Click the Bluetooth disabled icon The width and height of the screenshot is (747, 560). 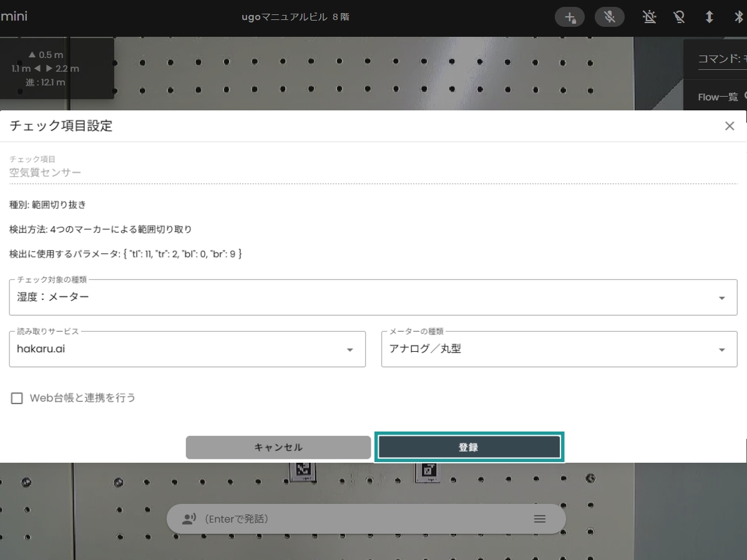(739, 17)
